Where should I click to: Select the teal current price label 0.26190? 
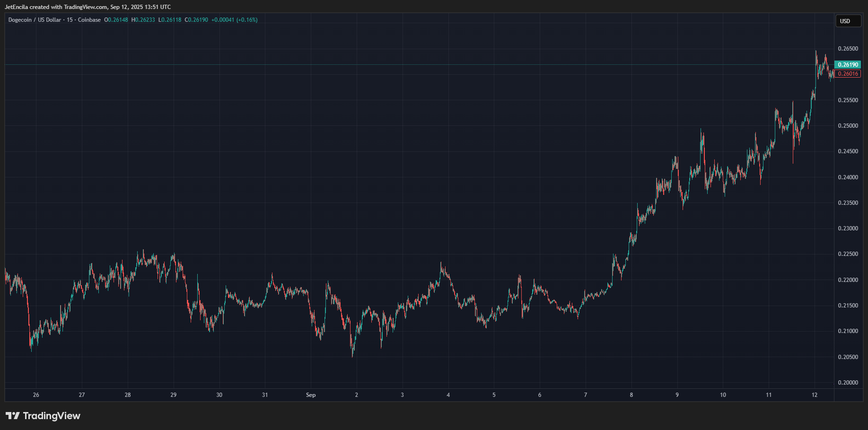pos(848,64)
